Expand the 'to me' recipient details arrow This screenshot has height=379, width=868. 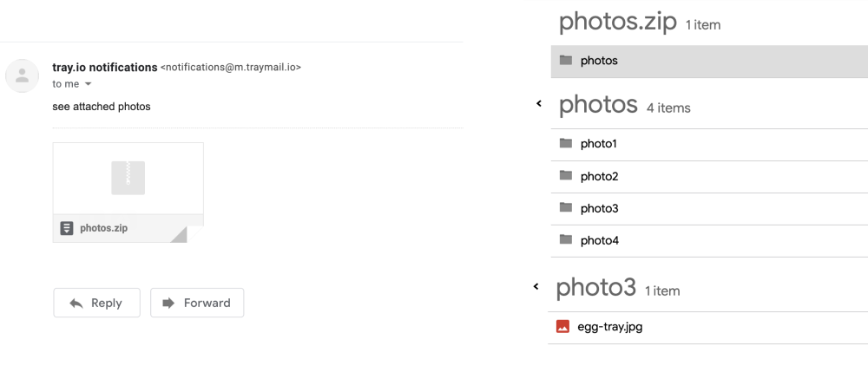click(88, 84)
